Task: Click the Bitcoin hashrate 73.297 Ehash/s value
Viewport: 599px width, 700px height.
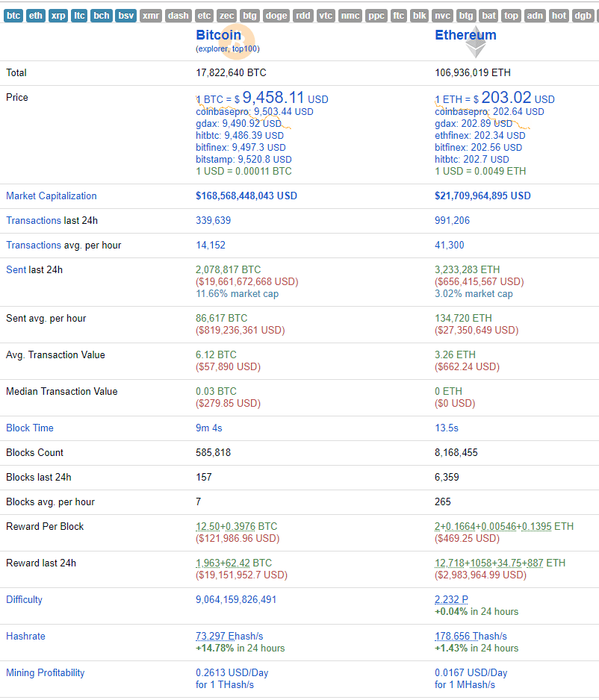Action: pyautogui.click(x=229, y=637)
